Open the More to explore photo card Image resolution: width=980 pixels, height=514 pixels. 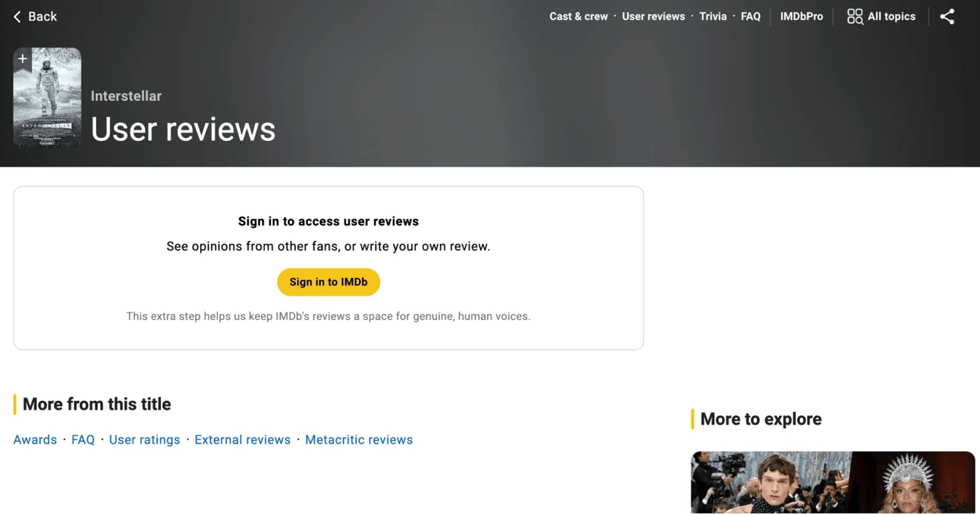tap(833, 482)
